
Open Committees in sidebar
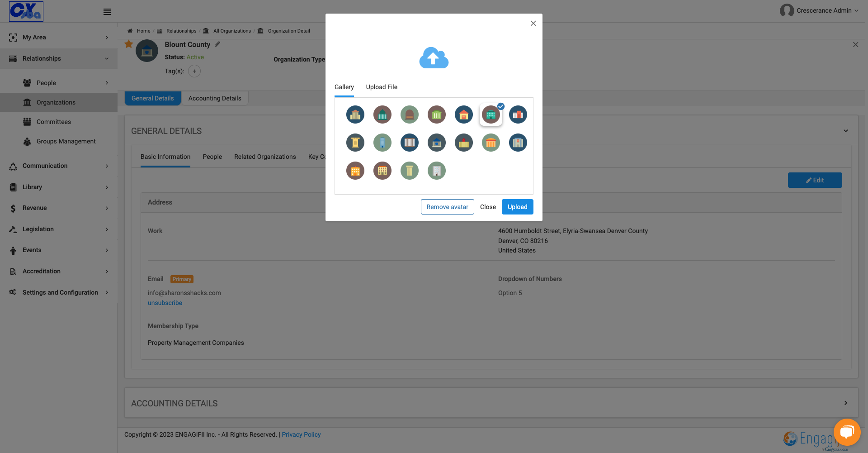coord(54,122)
